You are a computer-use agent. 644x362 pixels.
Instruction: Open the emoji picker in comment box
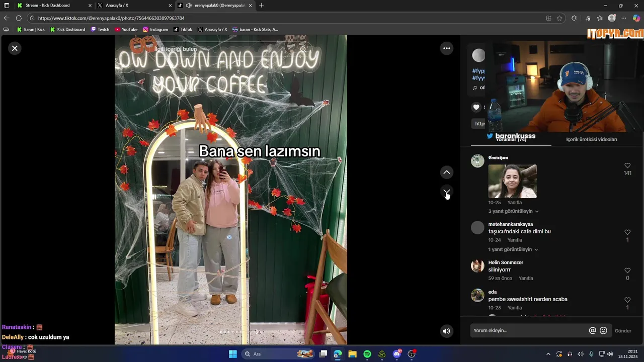pyautogui.click(x=603, y=330)
